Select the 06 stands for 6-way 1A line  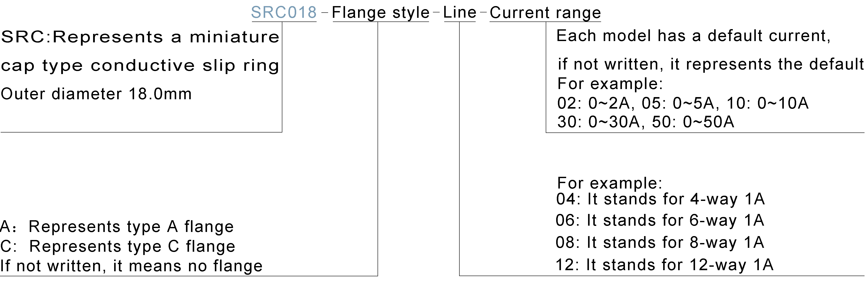(x=660, y=221)
